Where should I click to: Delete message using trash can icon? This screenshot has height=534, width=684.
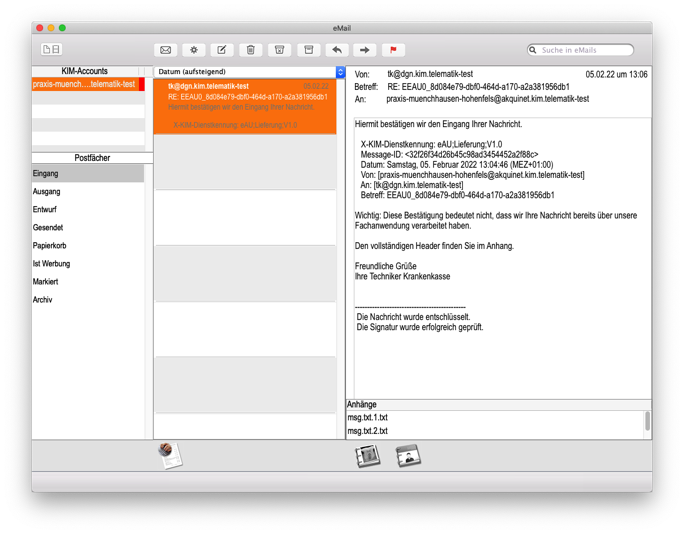point(251,50)
